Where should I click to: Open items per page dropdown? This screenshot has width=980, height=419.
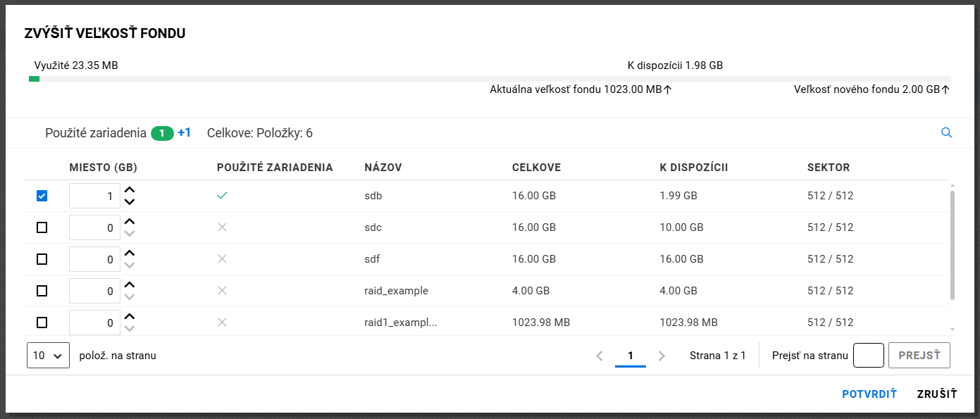point(48,356)
